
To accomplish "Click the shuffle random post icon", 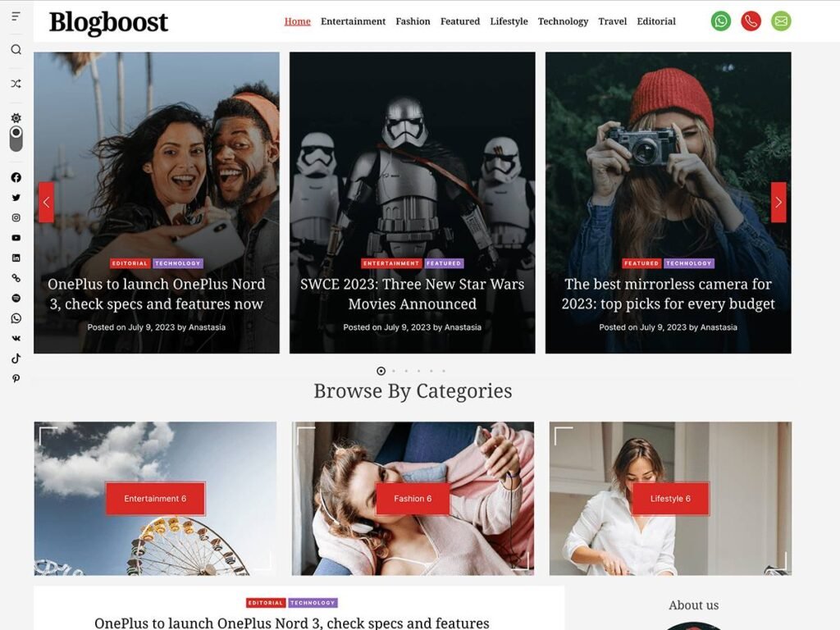I will coord(16,84).
